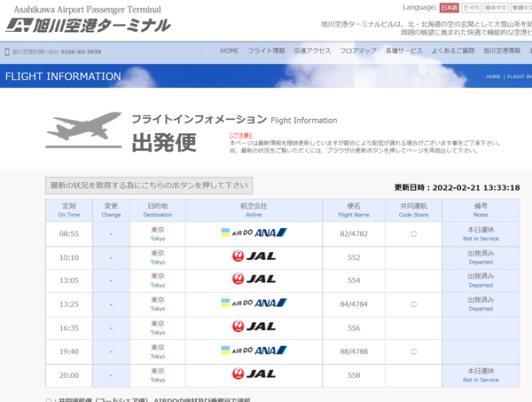532x402 pixels.
Task: Open フロアマップ menu item
Action: click(358, 51)
